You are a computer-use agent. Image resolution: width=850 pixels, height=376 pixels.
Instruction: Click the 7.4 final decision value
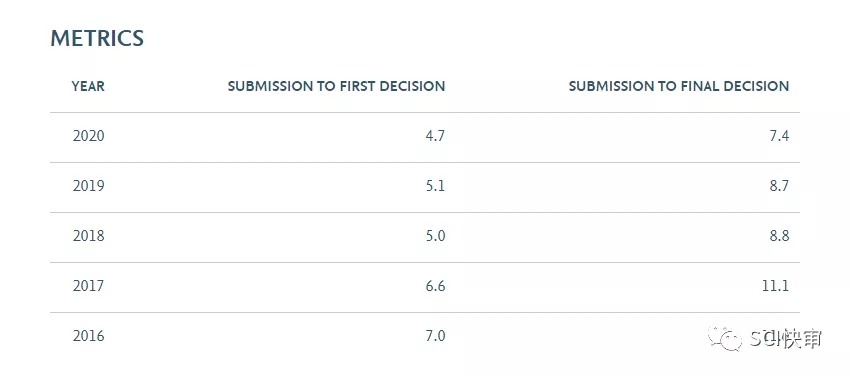779,135
